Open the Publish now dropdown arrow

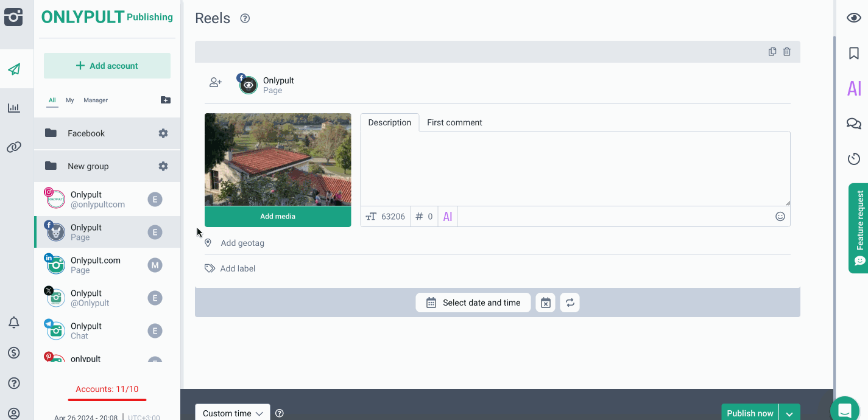pyautogui.click(x=789, y=413)
